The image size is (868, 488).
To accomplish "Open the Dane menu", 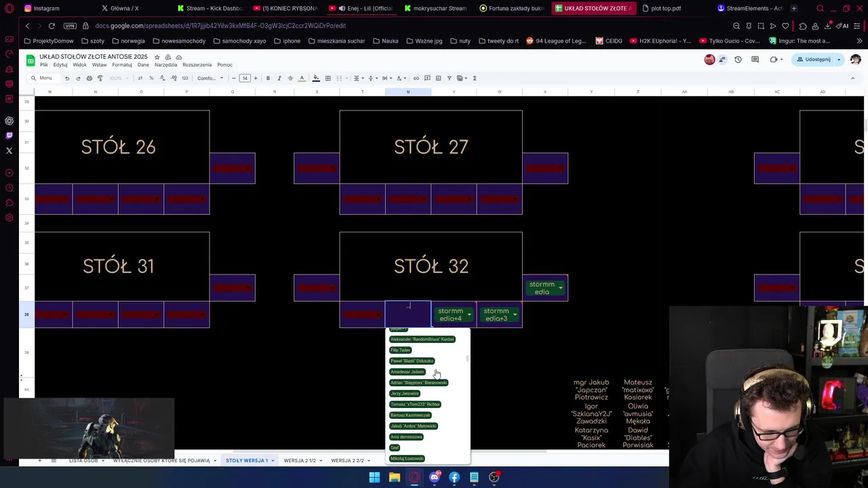I will point(143,65).
